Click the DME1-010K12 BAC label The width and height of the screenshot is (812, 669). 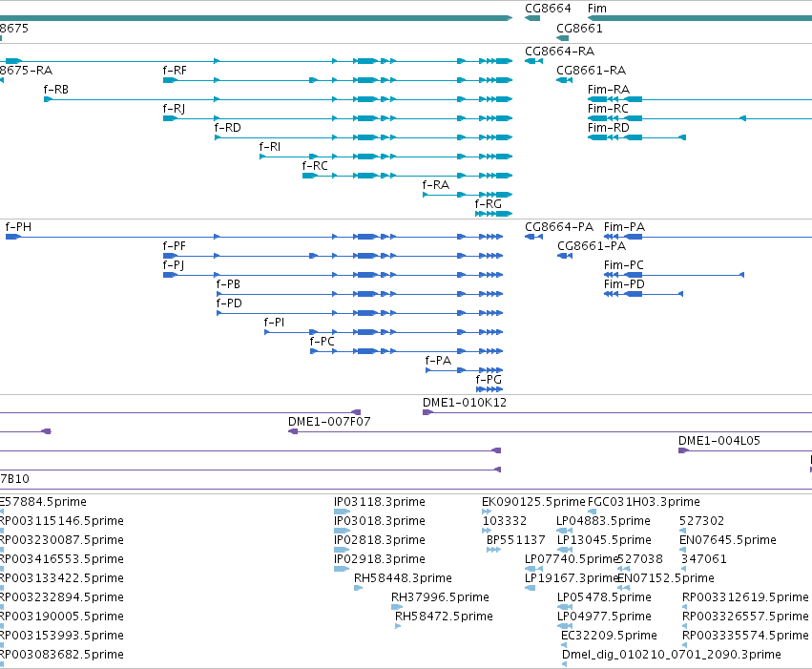tap(465, 403)
